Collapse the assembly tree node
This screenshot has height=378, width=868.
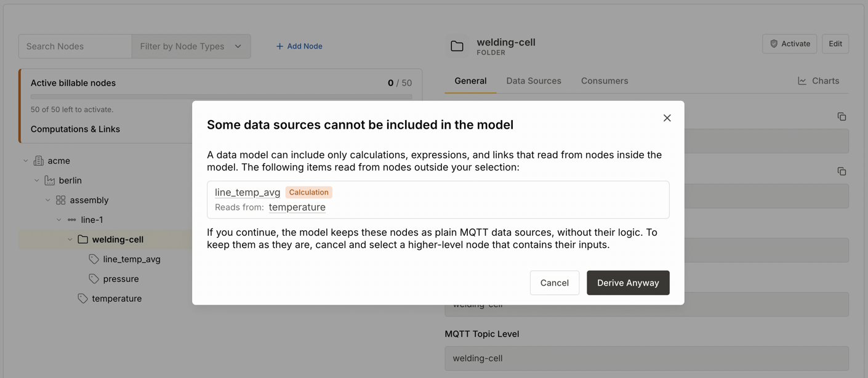coord(48,200)
